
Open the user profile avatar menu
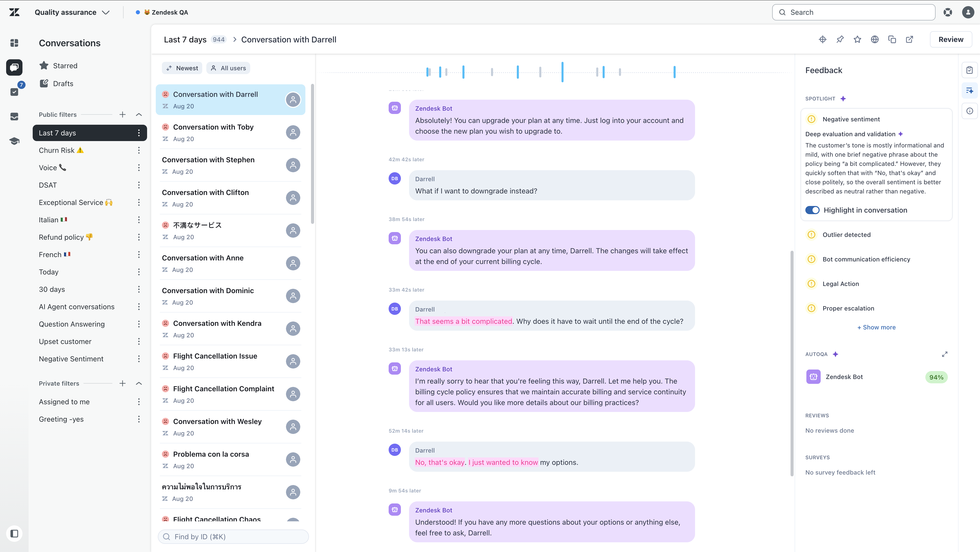pos(968,12)
